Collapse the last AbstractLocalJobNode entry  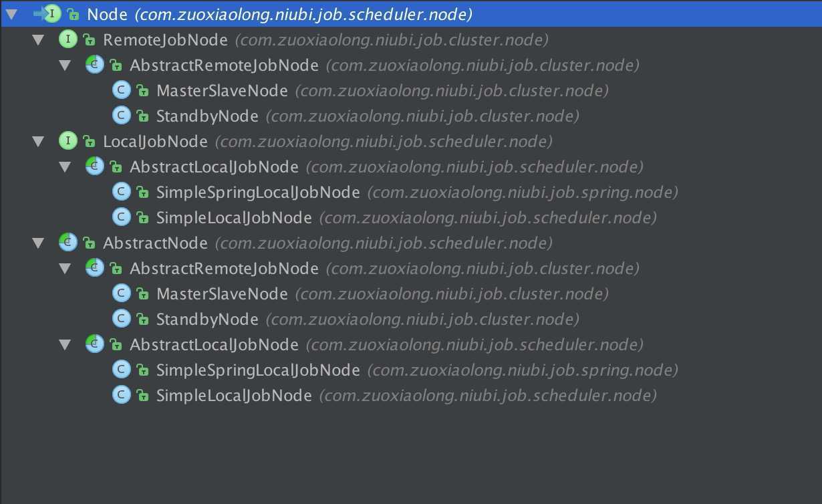click(x=65, y=345)
